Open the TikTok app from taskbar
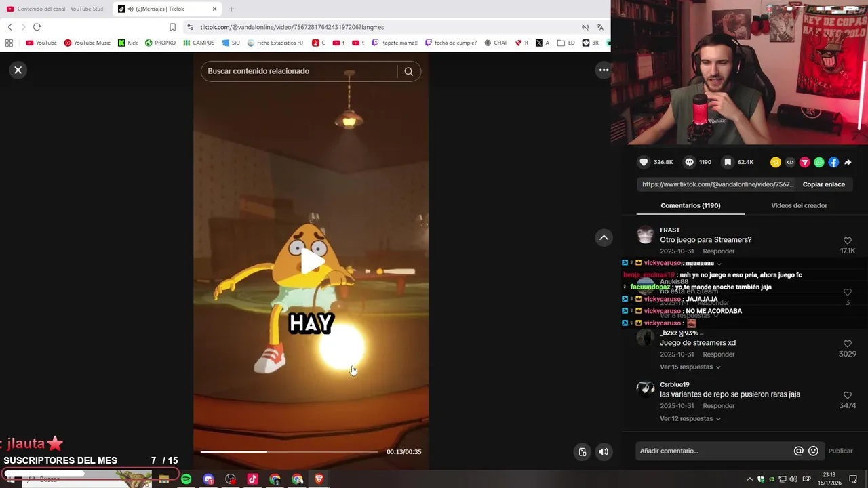 point(252,479)
